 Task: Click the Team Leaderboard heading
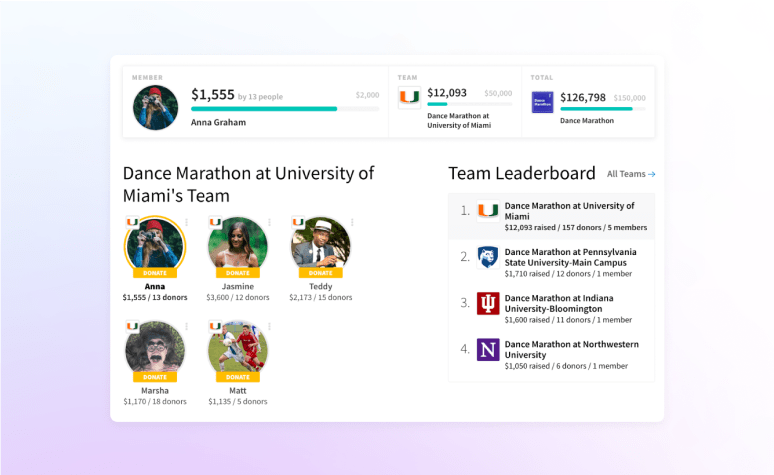pyautogui.click(x=522, y=173)
